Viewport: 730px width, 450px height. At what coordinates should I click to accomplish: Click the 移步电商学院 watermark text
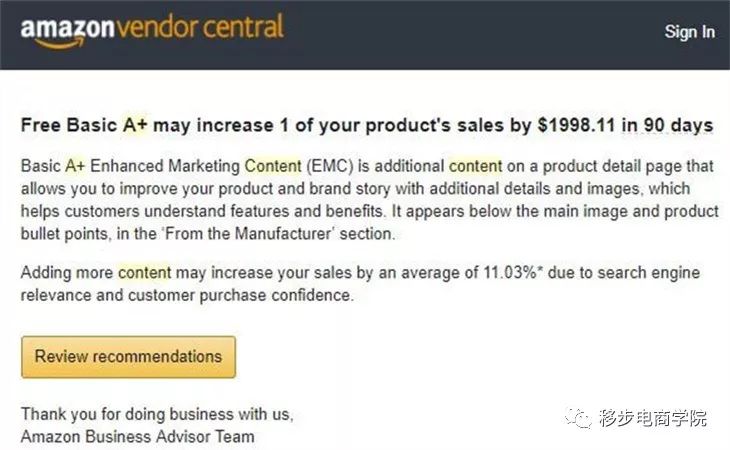[653, 418]
